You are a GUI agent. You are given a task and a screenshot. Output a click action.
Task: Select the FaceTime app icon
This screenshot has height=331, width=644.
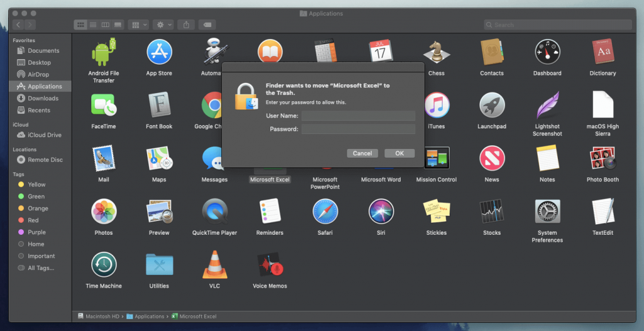point(104,105)
